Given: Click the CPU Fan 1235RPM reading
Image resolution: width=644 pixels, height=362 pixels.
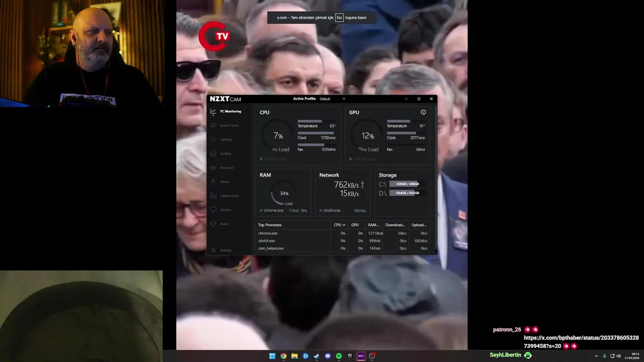Looking at the screenshot, I should click(328, 150).
